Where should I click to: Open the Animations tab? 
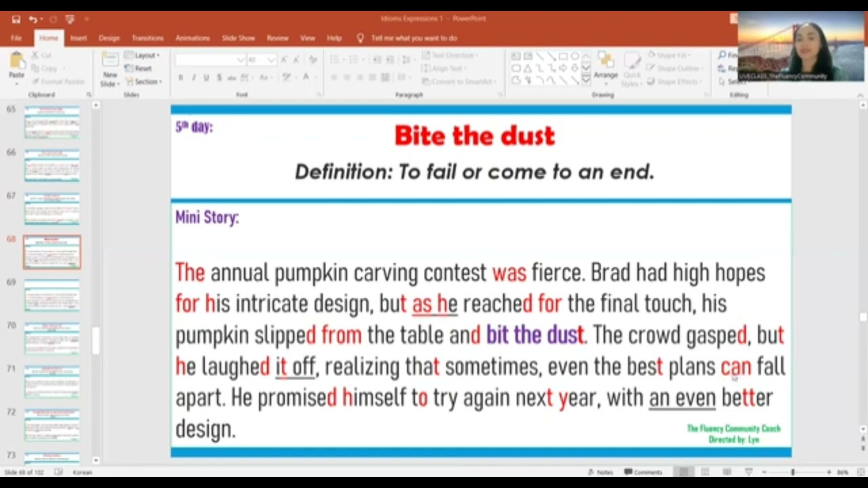click(x=193, y=39)
